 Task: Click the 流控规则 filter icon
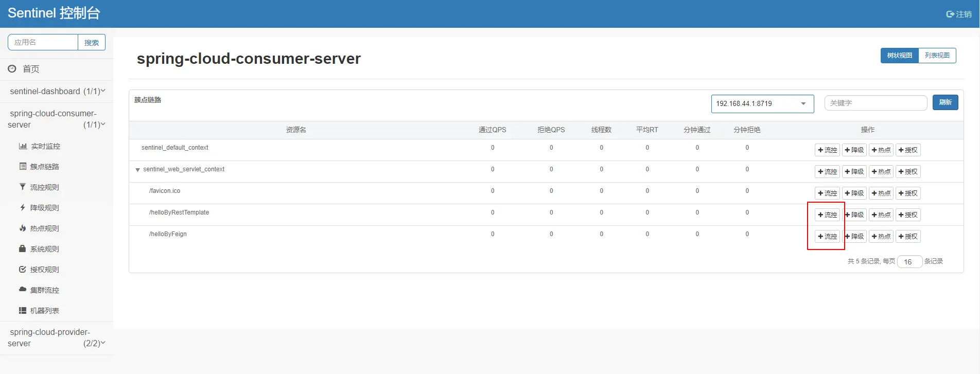tap(23, 187)
